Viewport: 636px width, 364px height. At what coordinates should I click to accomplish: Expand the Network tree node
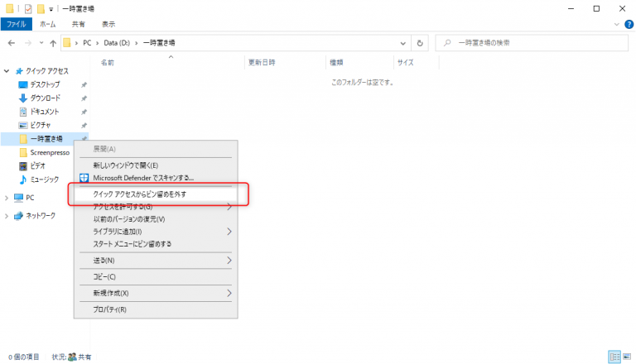[x=7, y=216]
